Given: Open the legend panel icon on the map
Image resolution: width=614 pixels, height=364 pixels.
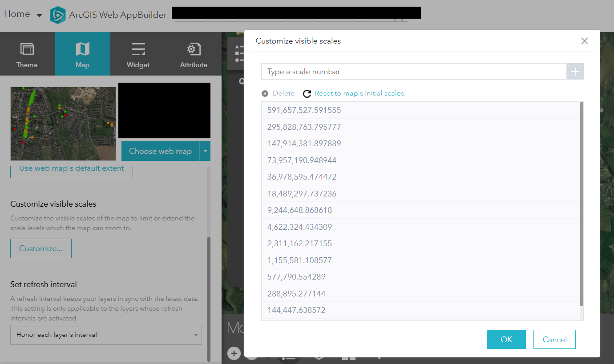Looking at the screenshot, I should (x=239, y=53).
